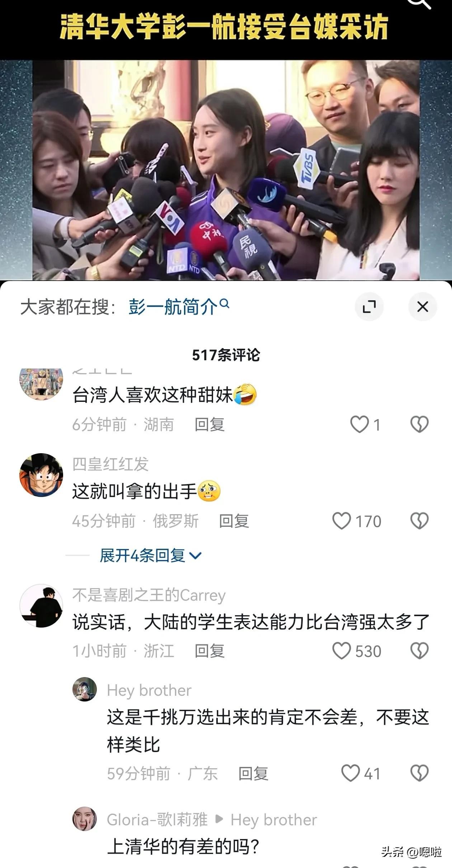The width and height of the screenshot is (452, 868).
Task: Like the 台湾人喜欢这种甜妹 comment
Action: pyautogui.click(x=359, y=424)
